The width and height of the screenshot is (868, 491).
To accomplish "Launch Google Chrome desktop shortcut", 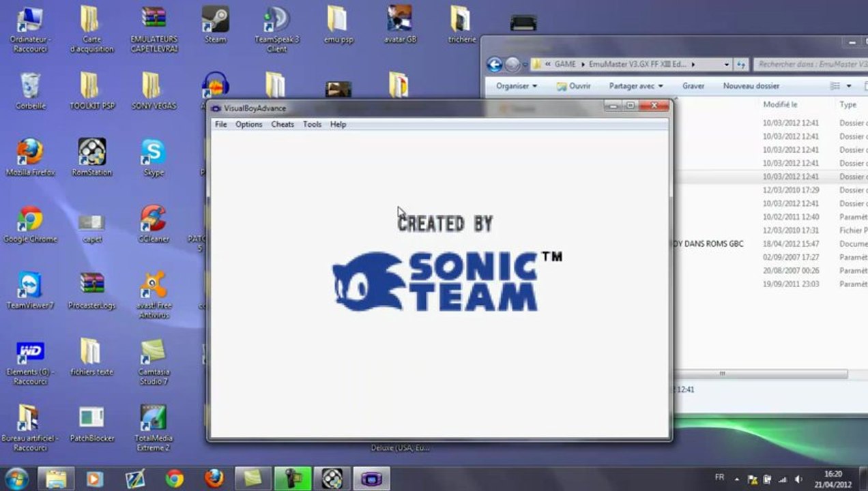I will [30, 225].
